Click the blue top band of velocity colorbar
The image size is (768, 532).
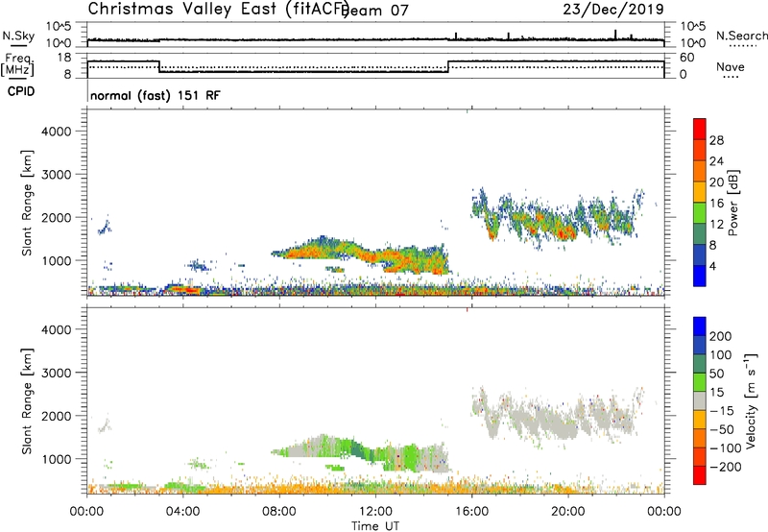[700, 326]
